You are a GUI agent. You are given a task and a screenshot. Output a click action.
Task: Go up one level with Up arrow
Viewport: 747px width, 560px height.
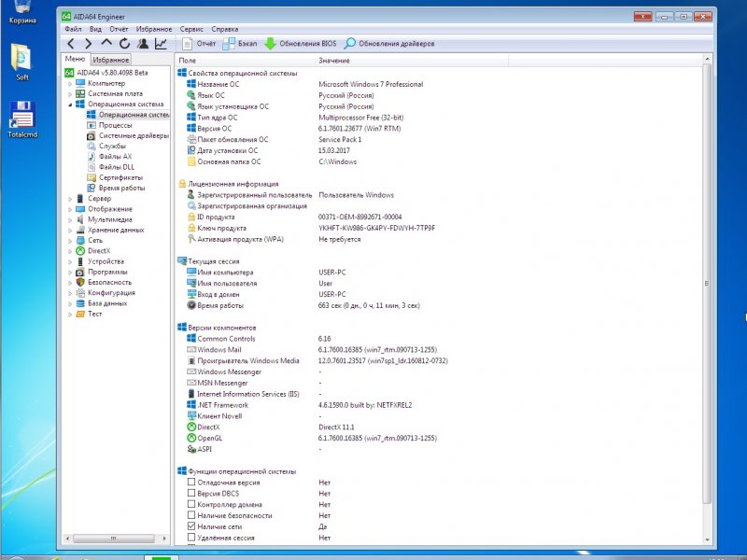(x=106, y=43)
